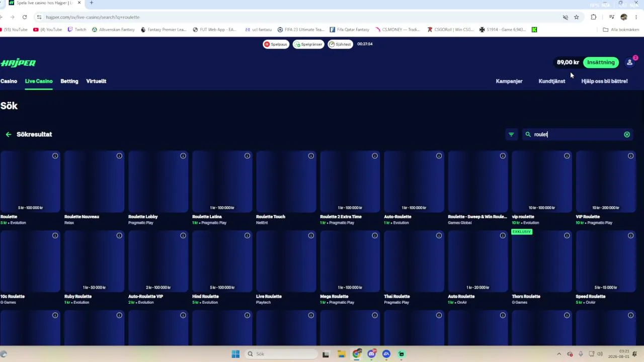Open info icon on Roulette Evolution card
The width and height of the screenshot is (644, 362).
(55, 156)
